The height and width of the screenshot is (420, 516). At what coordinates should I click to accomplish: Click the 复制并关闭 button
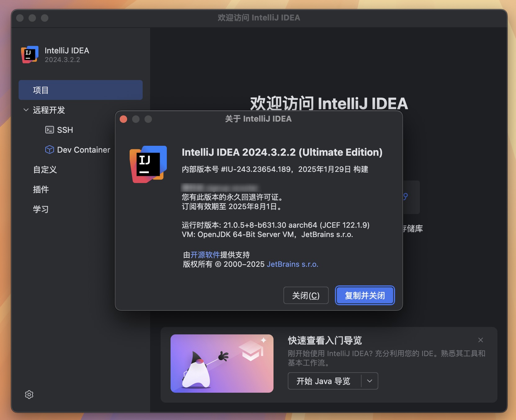[x=365, y=295]
